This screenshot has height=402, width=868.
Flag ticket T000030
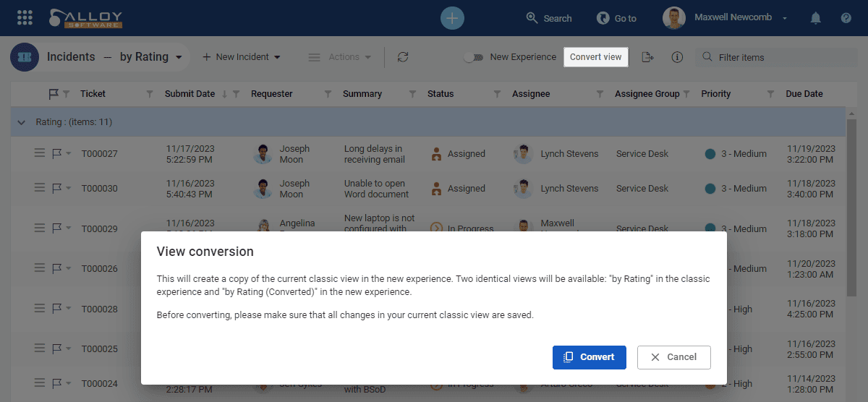pos(56,188)
